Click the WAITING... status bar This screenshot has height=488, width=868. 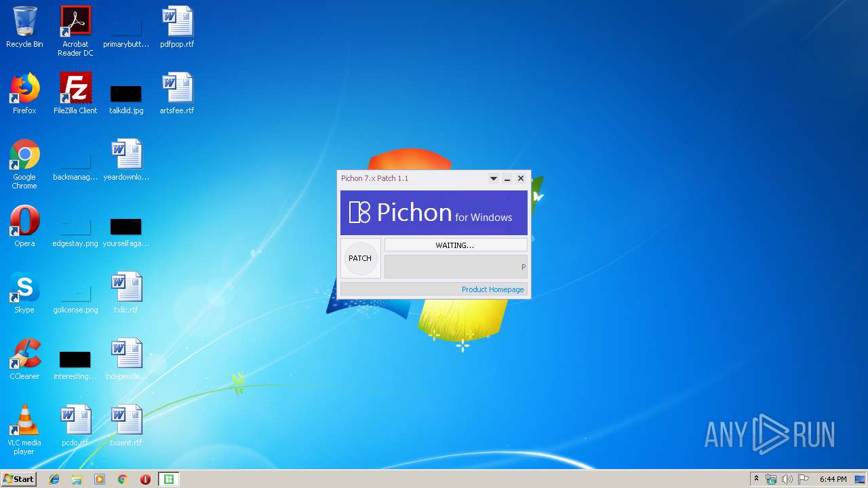(456, 245)
